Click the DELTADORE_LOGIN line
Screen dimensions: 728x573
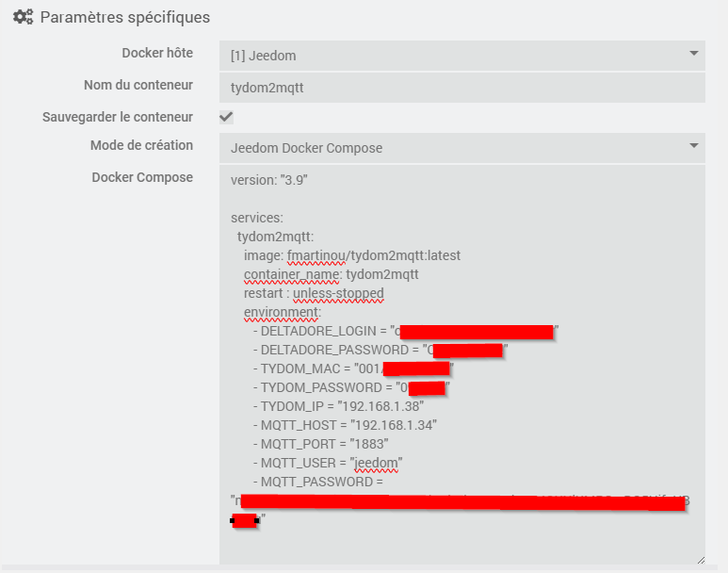[325, 331]
